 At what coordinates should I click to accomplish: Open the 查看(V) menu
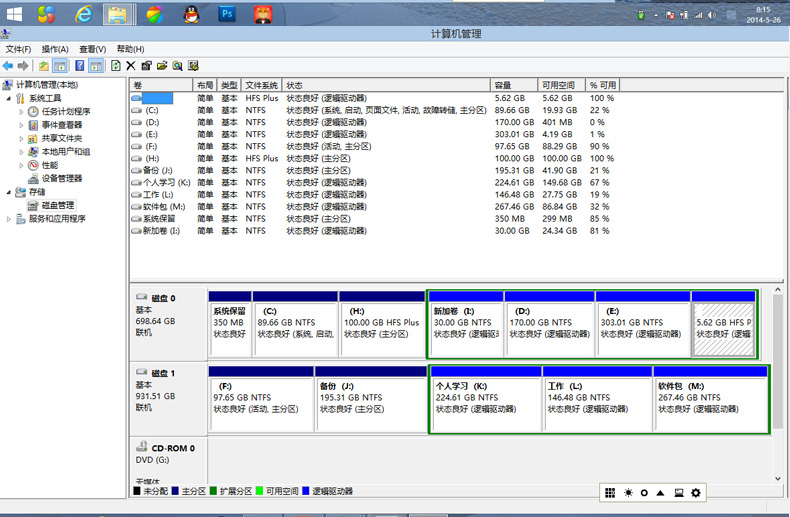[x=93, y=49]
